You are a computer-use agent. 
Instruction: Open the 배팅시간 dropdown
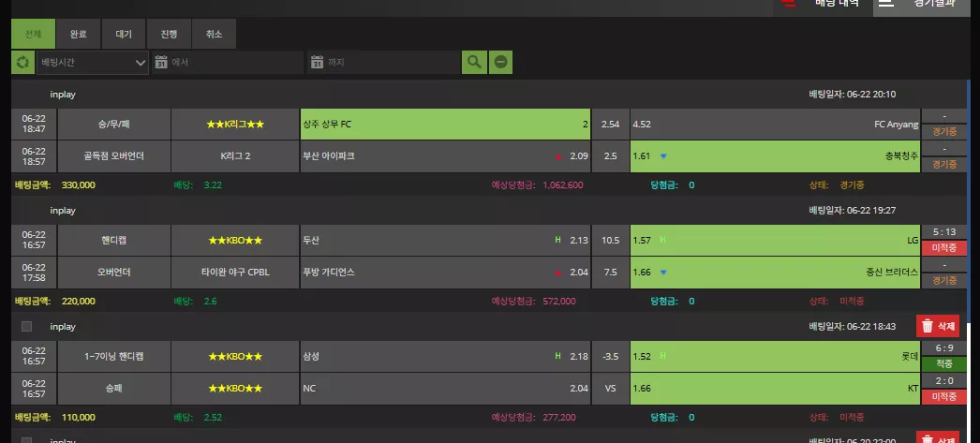pos(93,63)
